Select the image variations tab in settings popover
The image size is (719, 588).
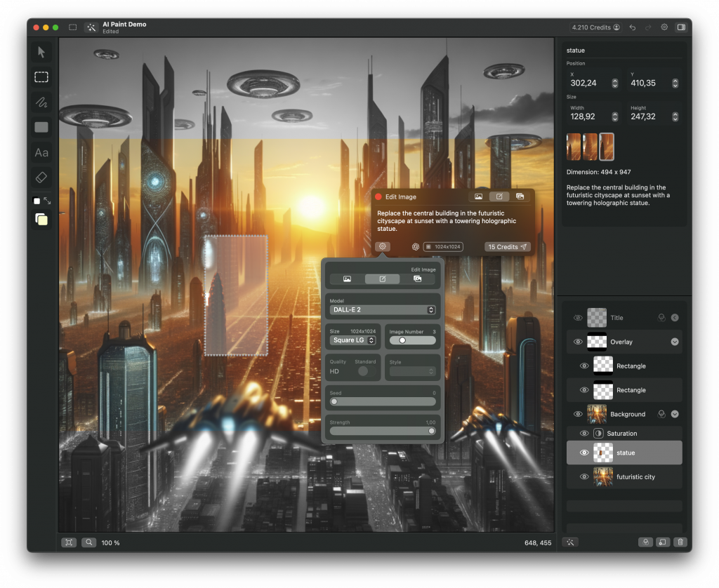(418, 279)
